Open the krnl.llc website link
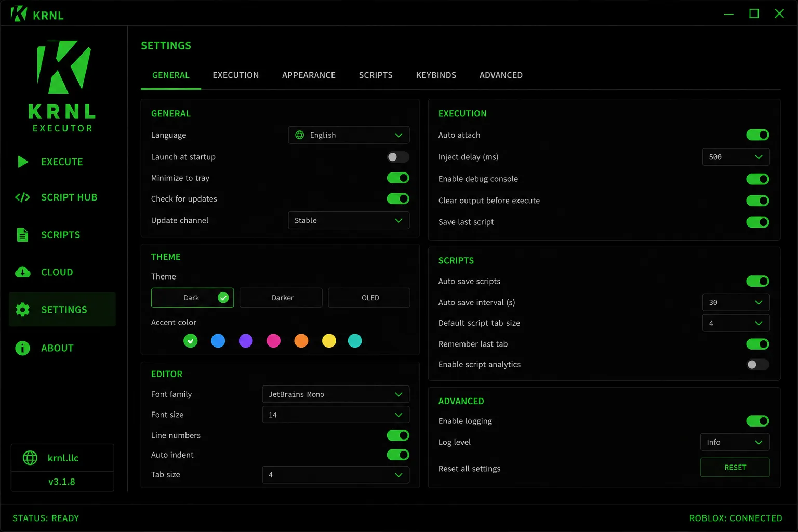The width and height of the screenshot is (798, 532). (62, 458)
